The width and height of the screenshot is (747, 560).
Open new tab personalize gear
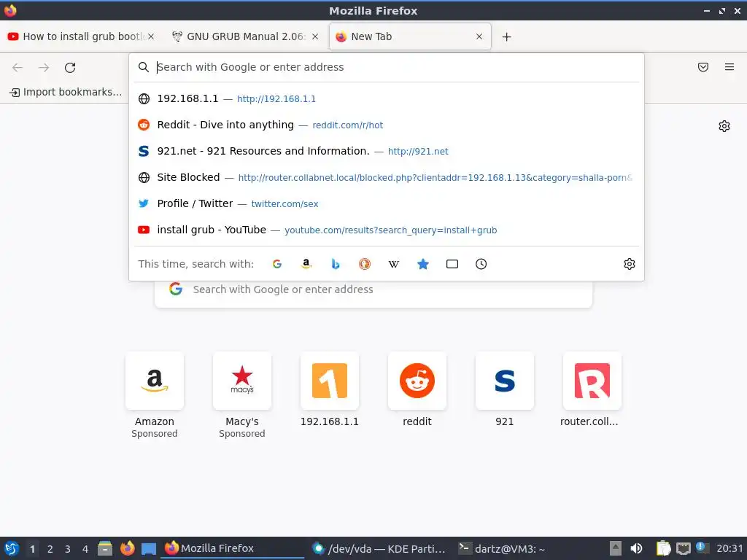point(724,126)
